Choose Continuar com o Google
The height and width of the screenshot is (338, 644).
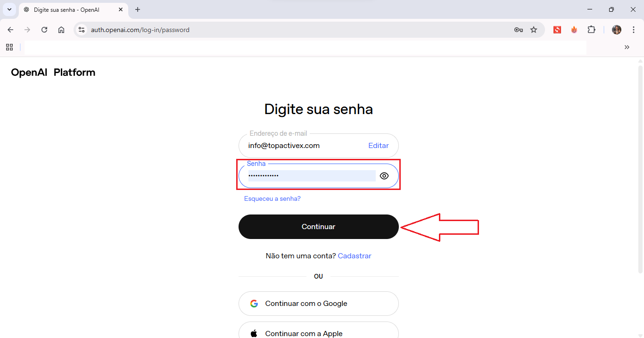[x=318, y=304]
